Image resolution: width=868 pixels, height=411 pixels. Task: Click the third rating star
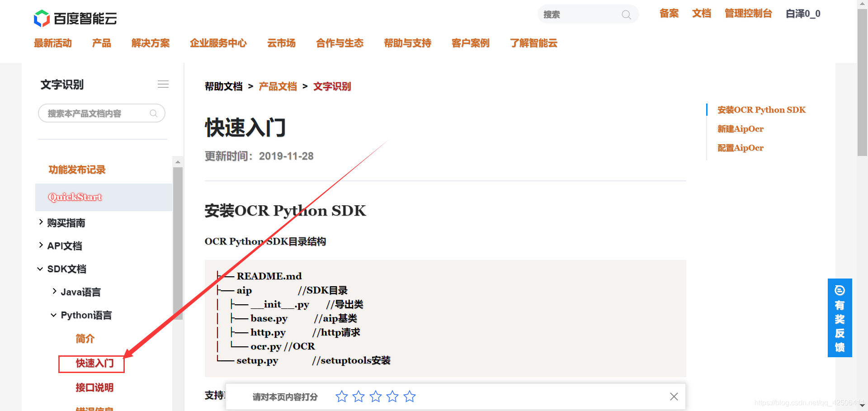click(376, 397)
